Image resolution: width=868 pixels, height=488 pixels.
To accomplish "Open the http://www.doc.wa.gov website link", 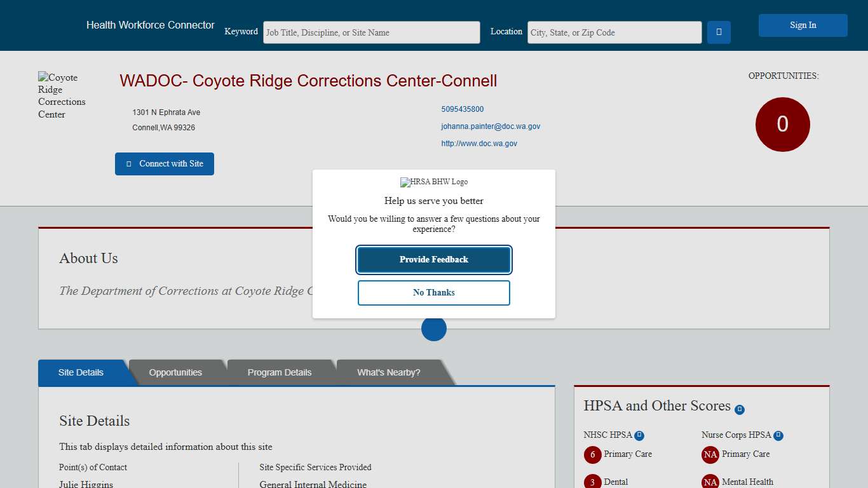I will tap(479, 143).
